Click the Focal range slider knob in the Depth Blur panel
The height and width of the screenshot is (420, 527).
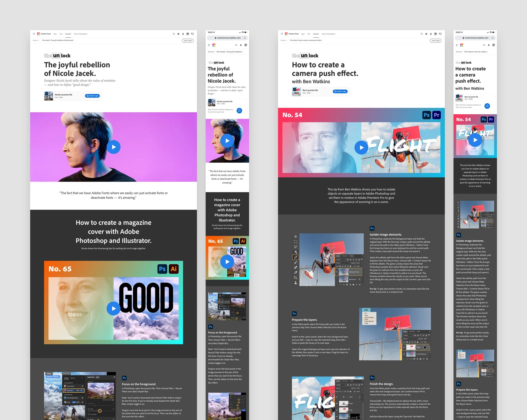tap(100, 411)
